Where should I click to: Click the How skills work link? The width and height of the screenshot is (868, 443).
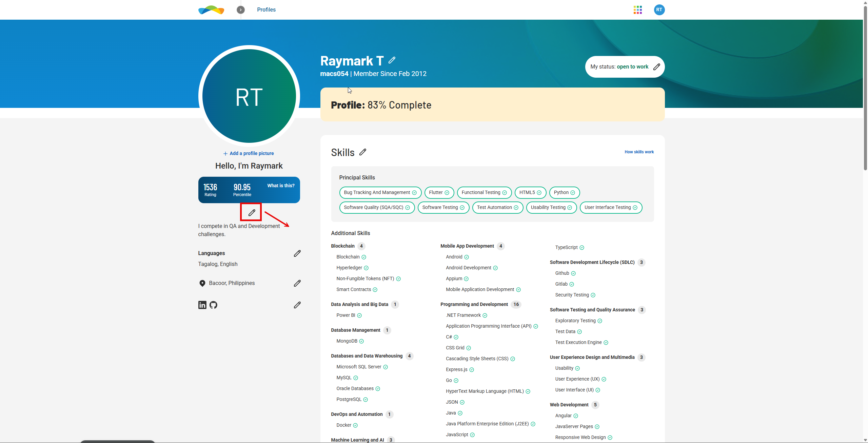click(x=639, y=152)
